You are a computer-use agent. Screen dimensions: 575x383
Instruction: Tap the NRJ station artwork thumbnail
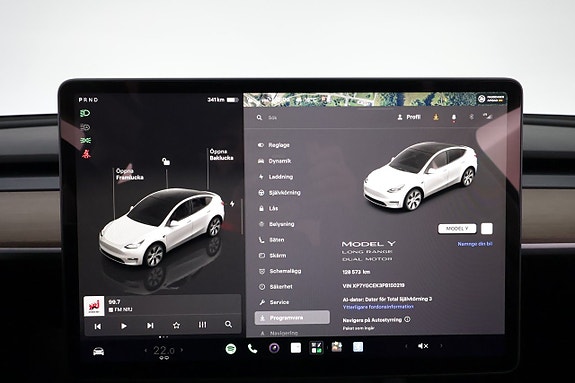point(94,306)
